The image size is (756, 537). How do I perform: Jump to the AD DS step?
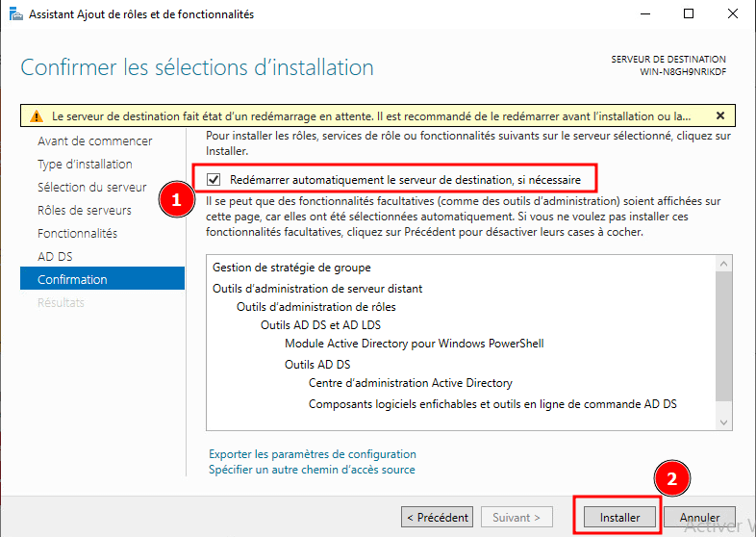tap(55, 257)
